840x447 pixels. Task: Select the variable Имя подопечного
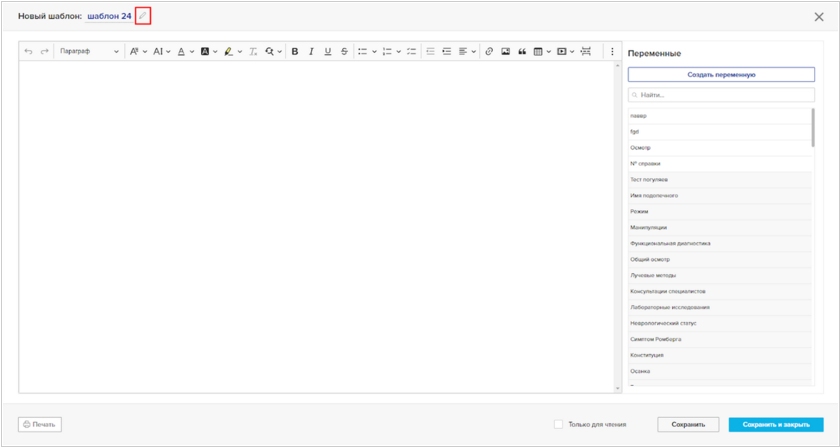(x=720, y=196)
